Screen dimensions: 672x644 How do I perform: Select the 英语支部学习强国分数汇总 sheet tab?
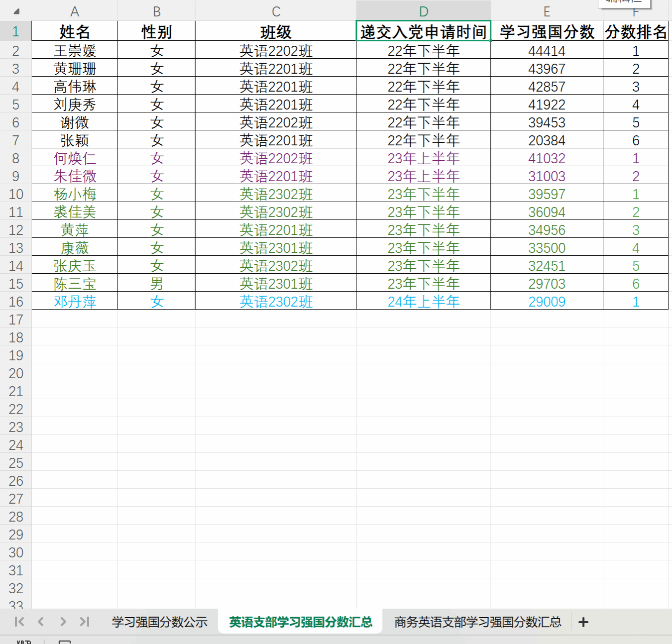point(300,622)
